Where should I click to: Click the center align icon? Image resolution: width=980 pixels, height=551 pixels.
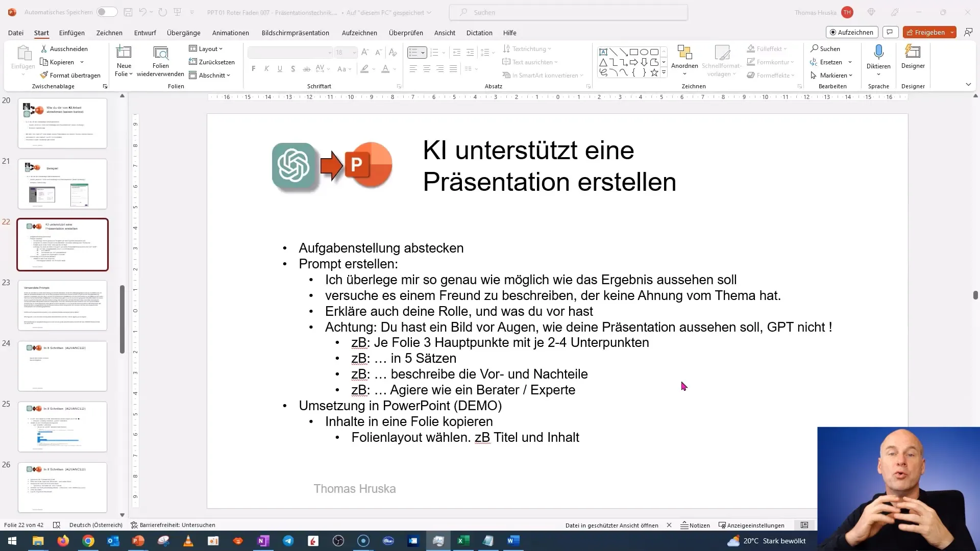coord(427,69)
